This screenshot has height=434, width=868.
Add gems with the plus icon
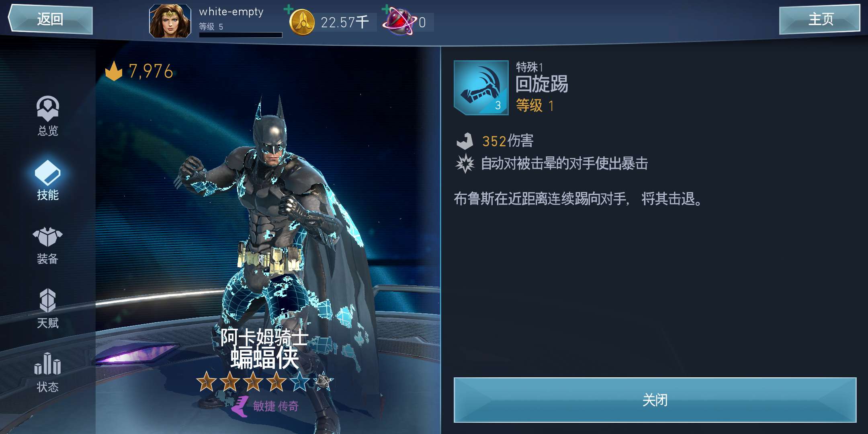(x=386, y=8)
